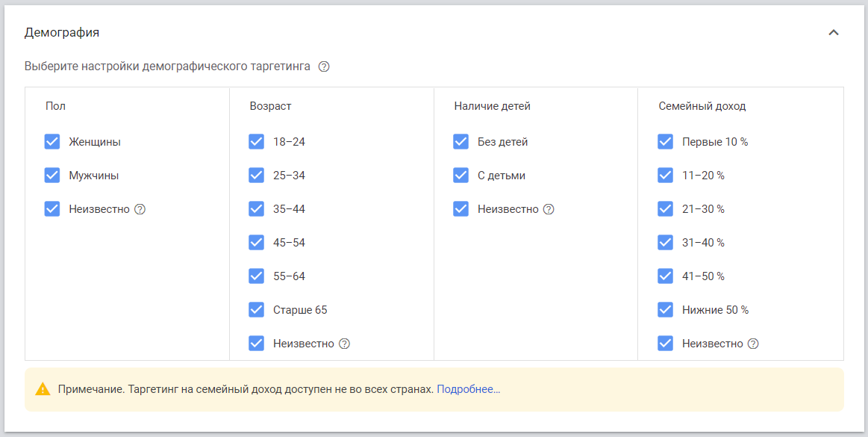Toggle the Старше 65 checkbox
The image size is (868, 437).
(257, 310)
